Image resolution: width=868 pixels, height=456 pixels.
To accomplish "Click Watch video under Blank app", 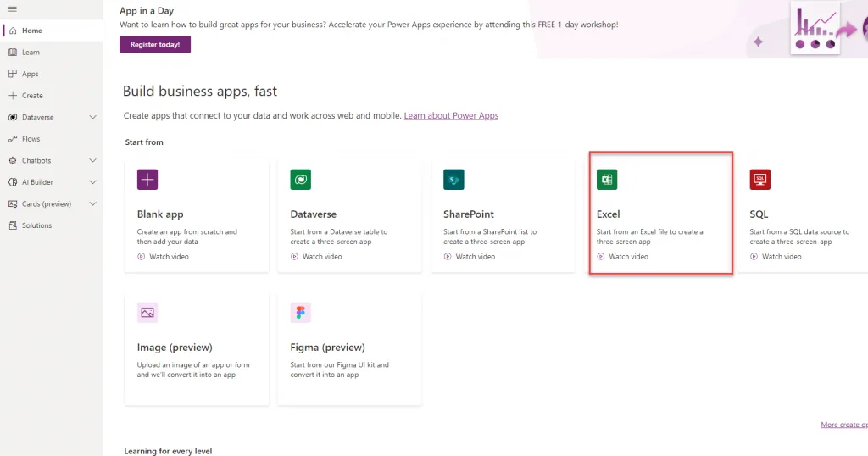I will pyautogui.click(x=169, y=256).
